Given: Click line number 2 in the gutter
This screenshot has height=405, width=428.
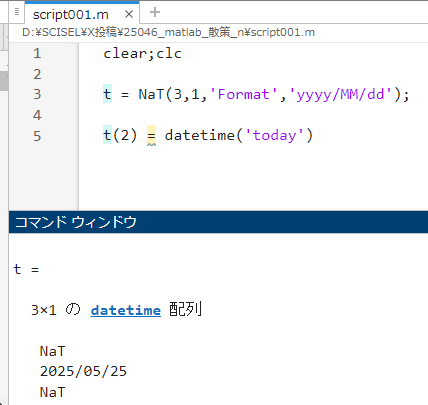Looking at the screenshot, I should pos(37,74).
